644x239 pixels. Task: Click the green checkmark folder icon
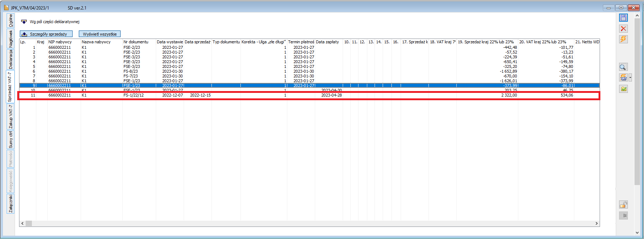click(623, 88)
